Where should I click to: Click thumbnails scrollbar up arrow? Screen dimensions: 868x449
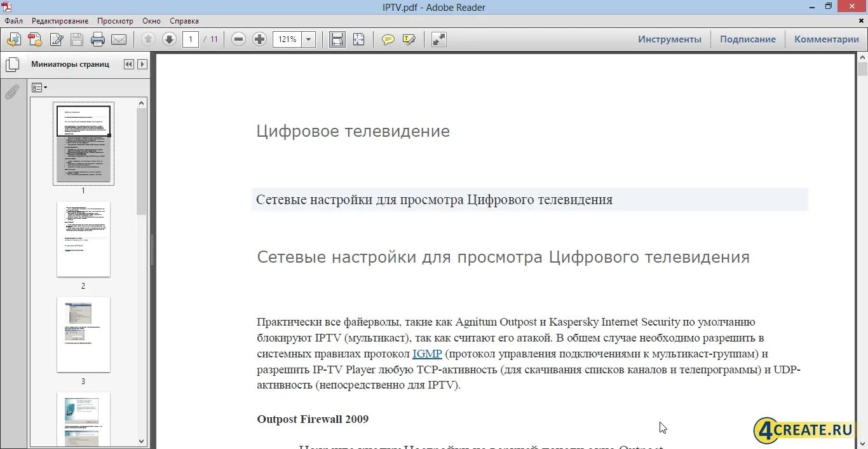142,102
